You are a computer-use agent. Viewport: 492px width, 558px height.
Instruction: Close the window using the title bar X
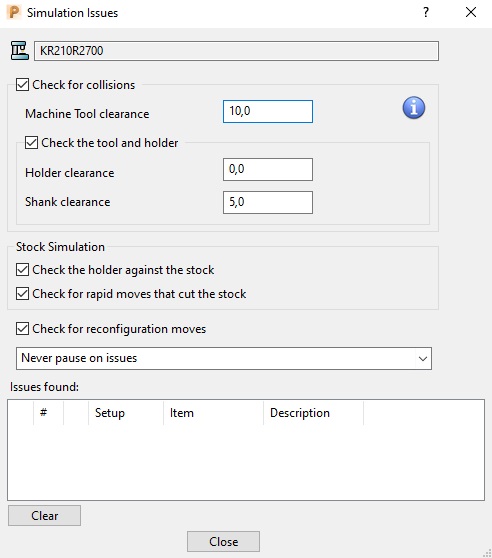coord(471,12)
